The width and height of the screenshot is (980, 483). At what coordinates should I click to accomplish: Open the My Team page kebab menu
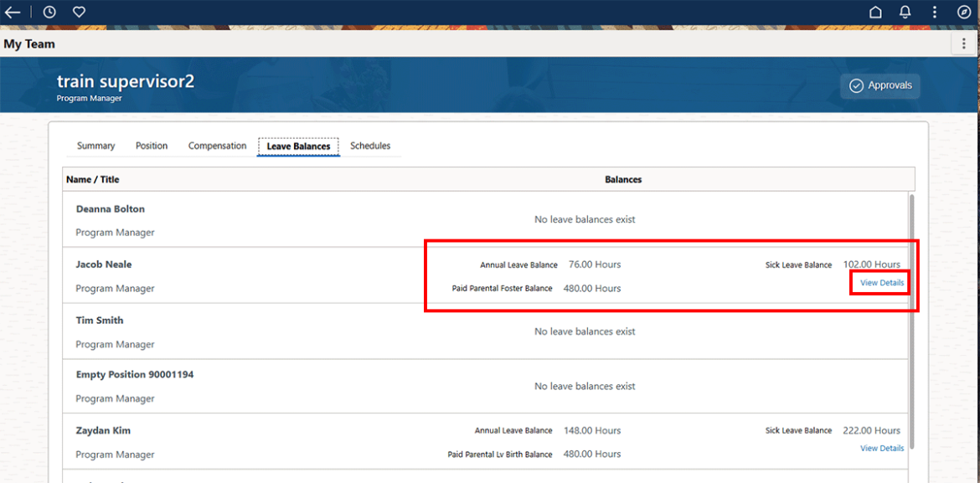[965, 43]
